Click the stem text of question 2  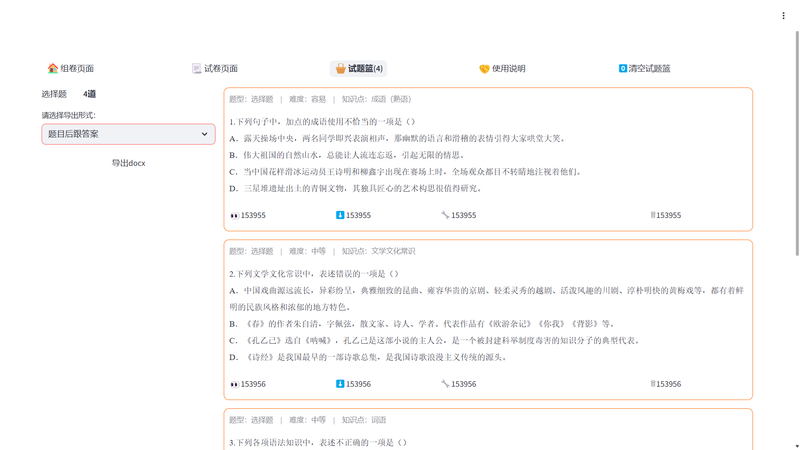315,274
